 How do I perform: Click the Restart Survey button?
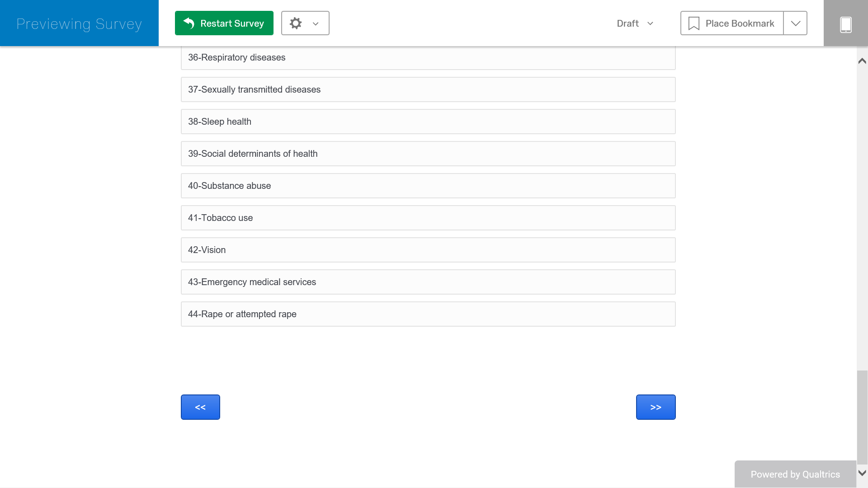[x=224, y=23]
